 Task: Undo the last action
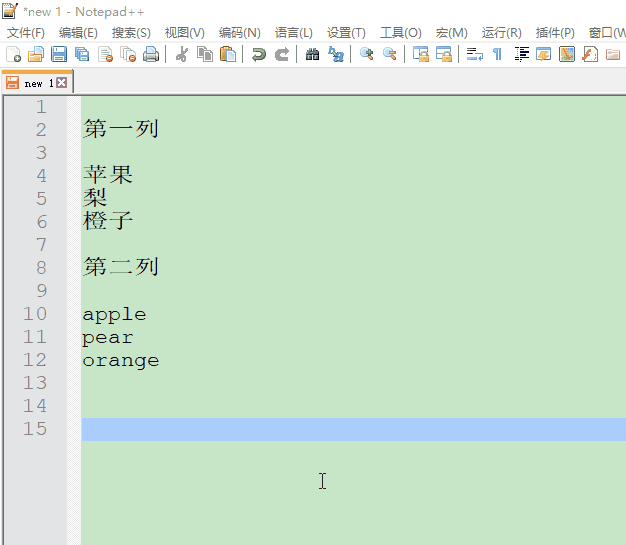(x=259, y=54)
